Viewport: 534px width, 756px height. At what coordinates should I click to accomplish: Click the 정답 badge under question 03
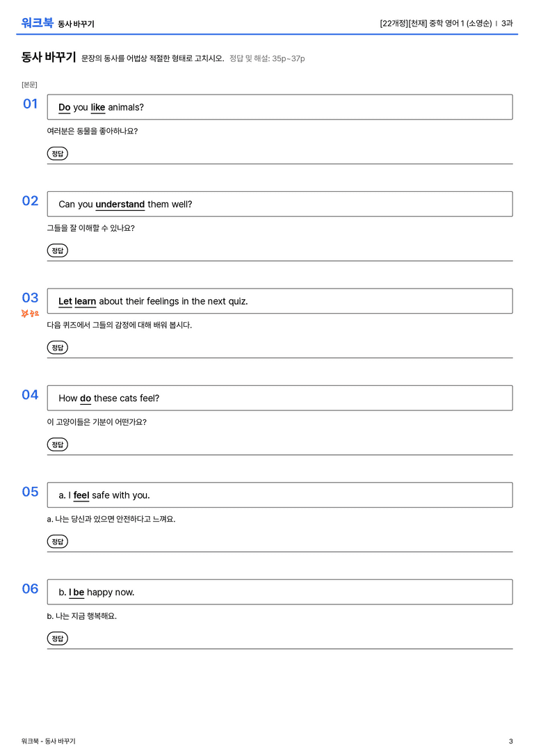click(57, 347)
